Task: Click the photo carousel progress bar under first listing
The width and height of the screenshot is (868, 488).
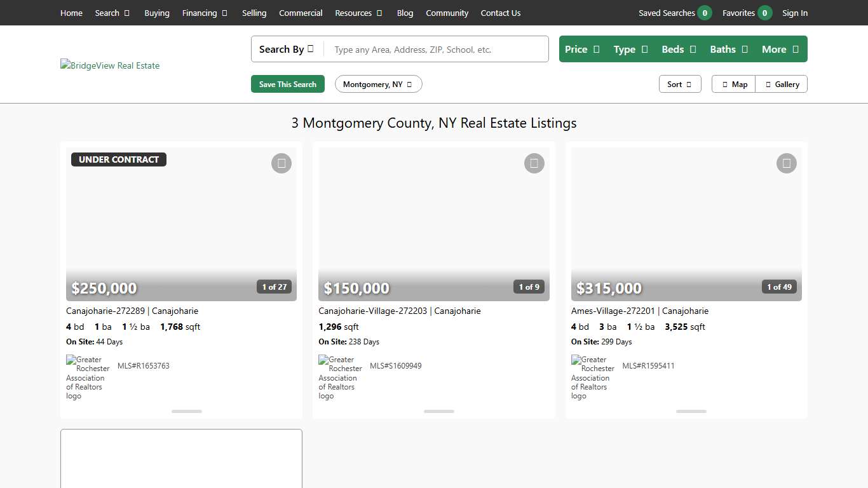Action: [x=186, y=411]
